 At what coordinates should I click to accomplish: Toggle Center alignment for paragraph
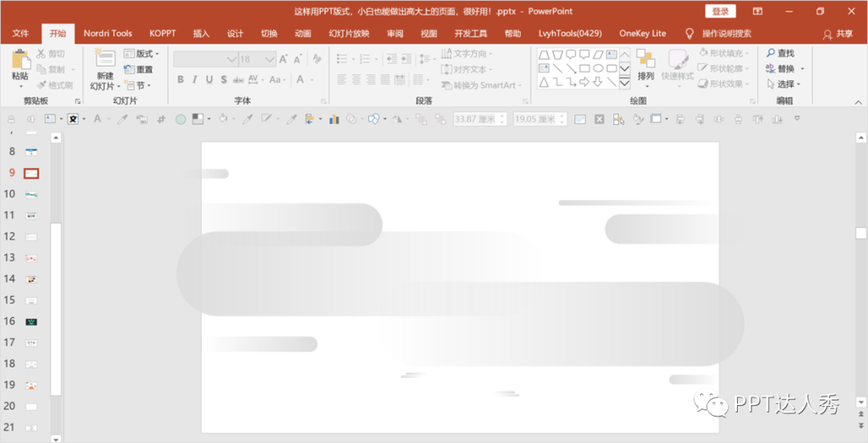356,80
